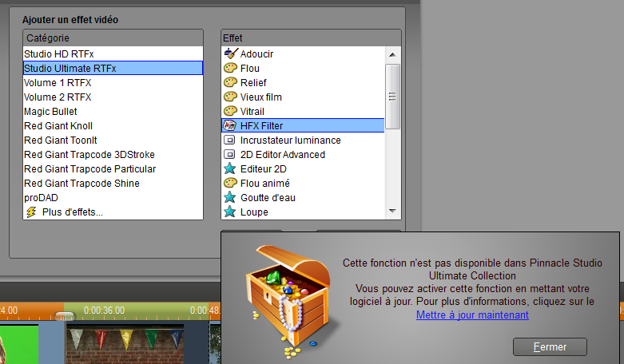Pick the Red Giant Knoll category
Screen dimensions: 624x364
[x=113, y=125]
